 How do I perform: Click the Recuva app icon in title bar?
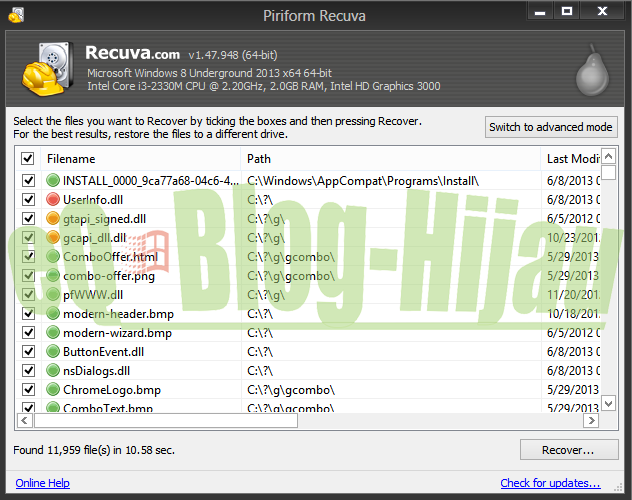[17, 15]
